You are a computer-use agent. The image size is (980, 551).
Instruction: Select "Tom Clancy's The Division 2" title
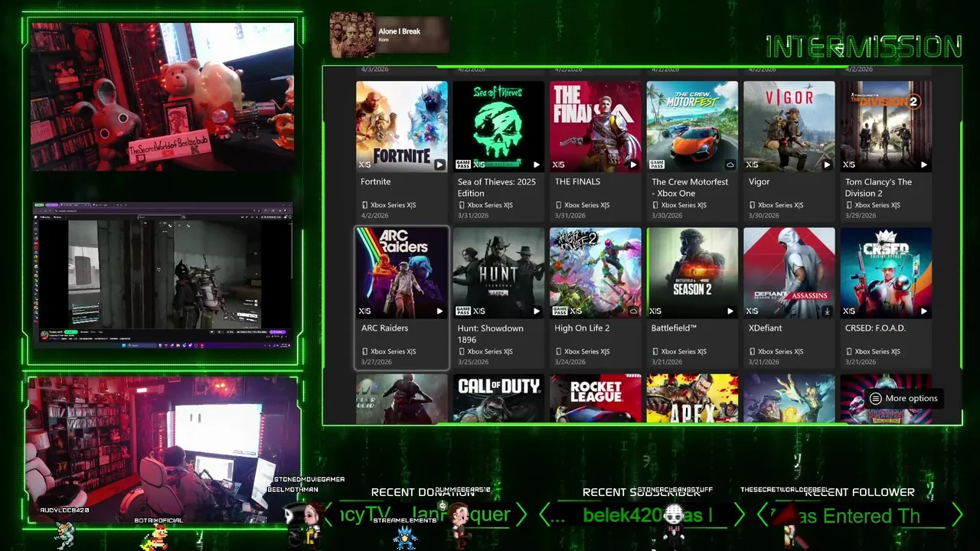tap(878, 187)
